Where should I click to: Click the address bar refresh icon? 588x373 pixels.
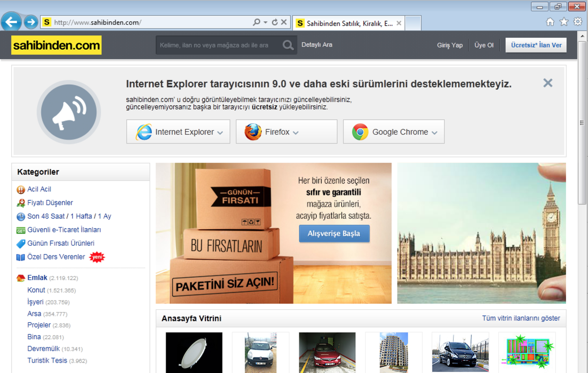point(274,22)
